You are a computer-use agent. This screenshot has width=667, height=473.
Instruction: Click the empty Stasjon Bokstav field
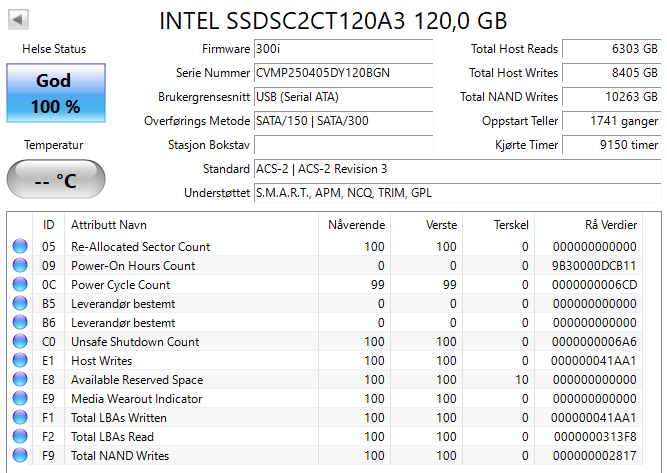pyautogui.click(x=343, y=145)
